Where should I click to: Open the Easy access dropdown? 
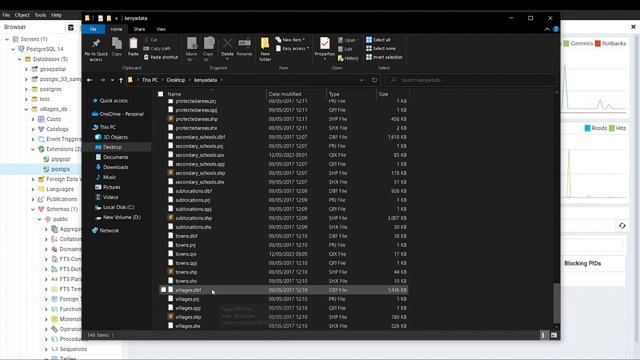point(292,48)
